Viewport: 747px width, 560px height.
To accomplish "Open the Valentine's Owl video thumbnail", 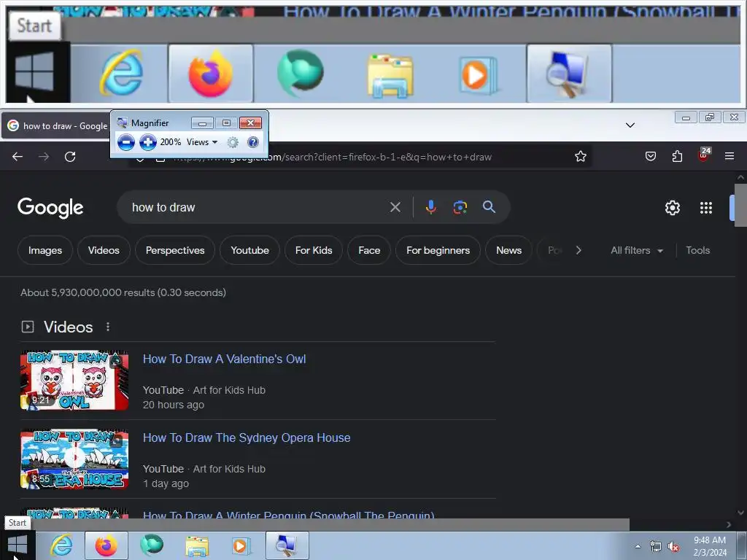I will pos(74,381).
